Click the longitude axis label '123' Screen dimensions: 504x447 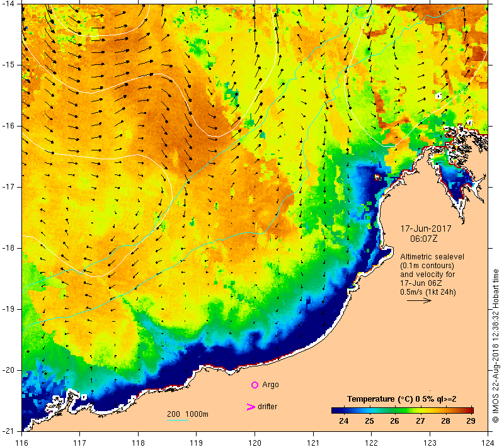(x=430, y=443)
